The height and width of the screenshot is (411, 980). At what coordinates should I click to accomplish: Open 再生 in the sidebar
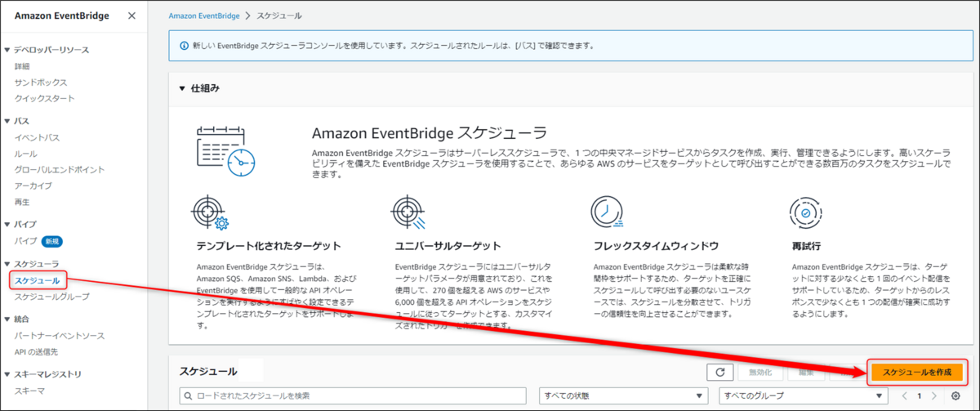coord(22,202)
